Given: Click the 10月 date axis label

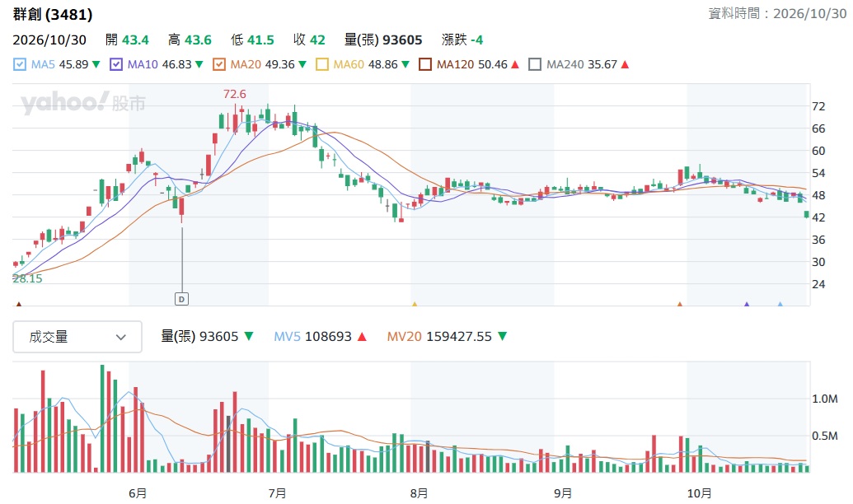Looking at the screenshot, I should [699, 493].
